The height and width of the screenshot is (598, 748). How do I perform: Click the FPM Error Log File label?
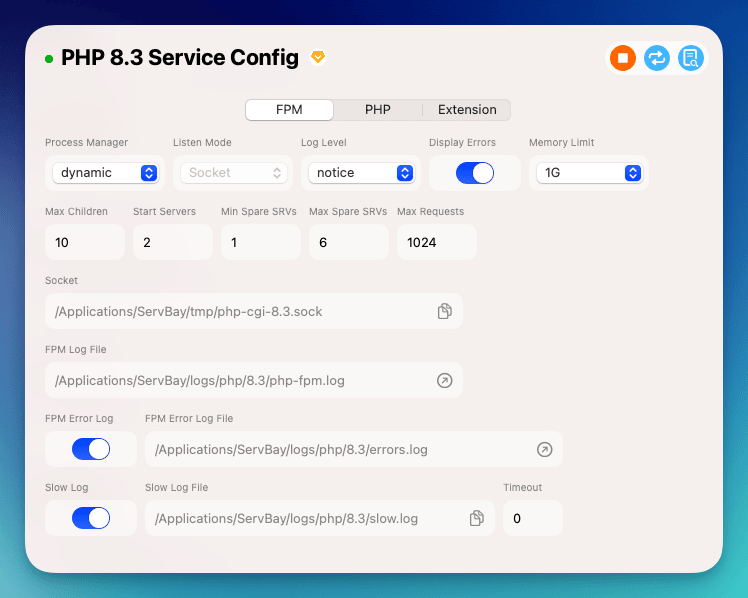click(189, 418)
